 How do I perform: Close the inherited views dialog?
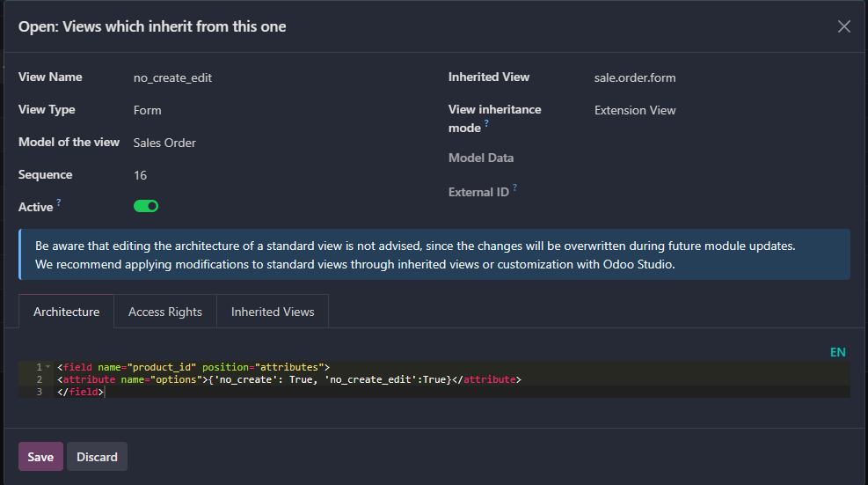tap(843, 26)
